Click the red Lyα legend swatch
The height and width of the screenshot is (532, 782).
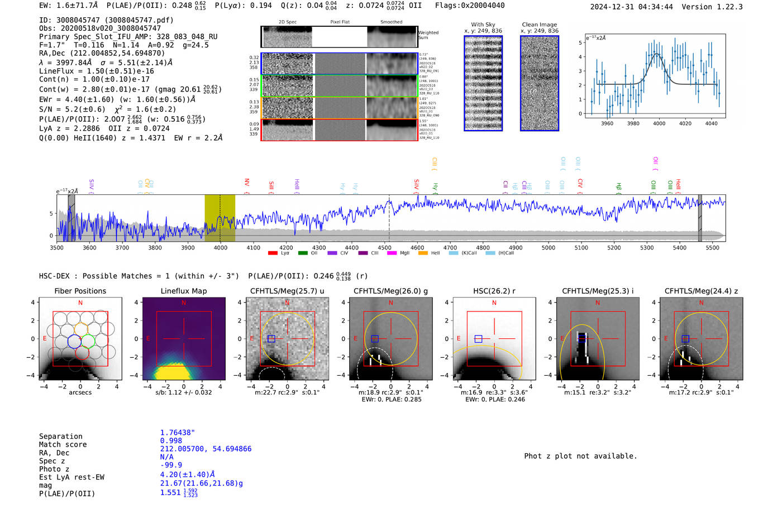point(273,253)
